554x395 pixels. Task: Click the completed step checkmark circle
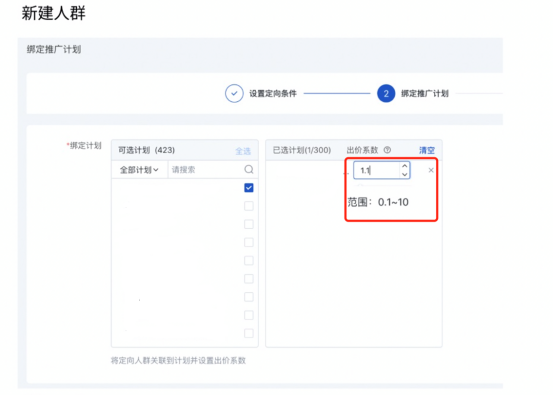point(234,94)
